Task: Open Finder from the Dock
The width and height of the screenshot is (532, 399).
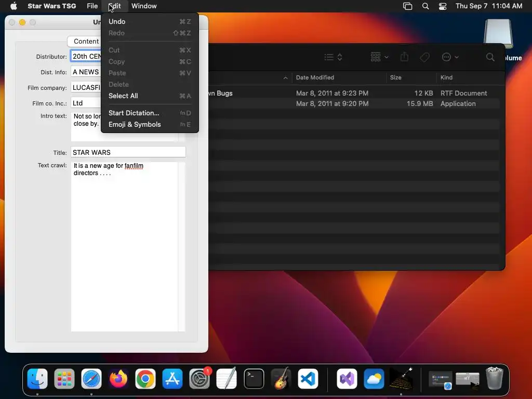Action: coord(37,379)
